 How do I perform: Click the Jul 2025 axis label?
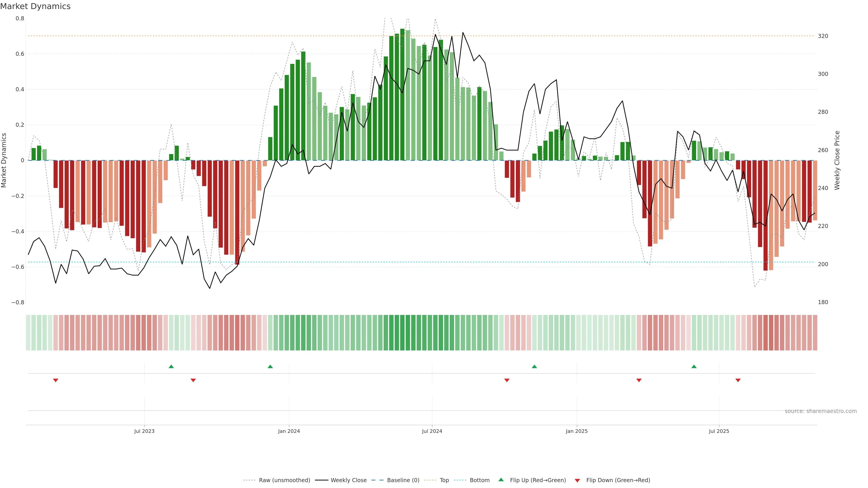[719, 431]
